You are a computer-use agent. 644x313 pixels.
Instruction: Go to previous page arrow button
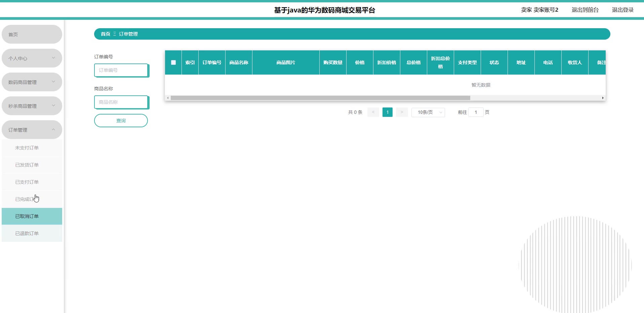373,112
